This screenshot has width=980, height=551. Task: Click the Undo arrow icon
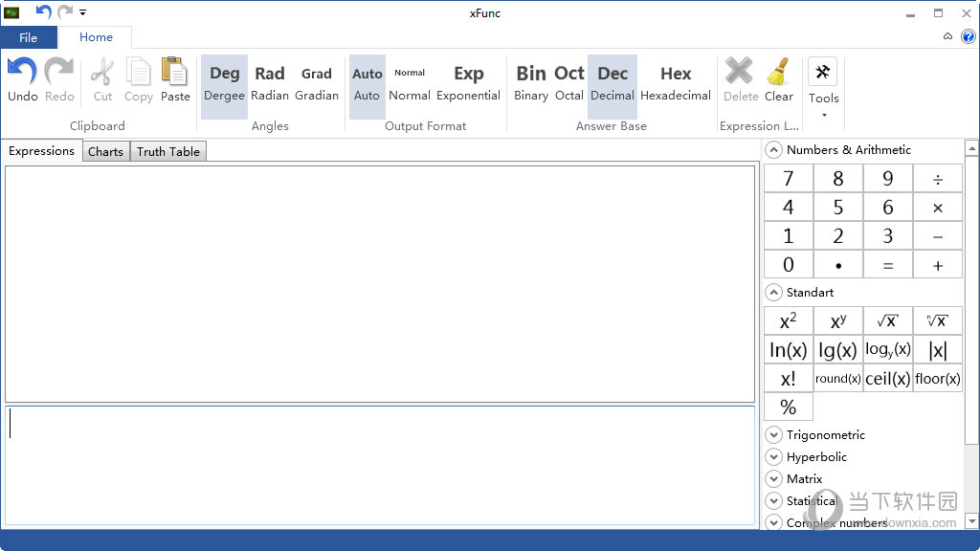point(22,72)
